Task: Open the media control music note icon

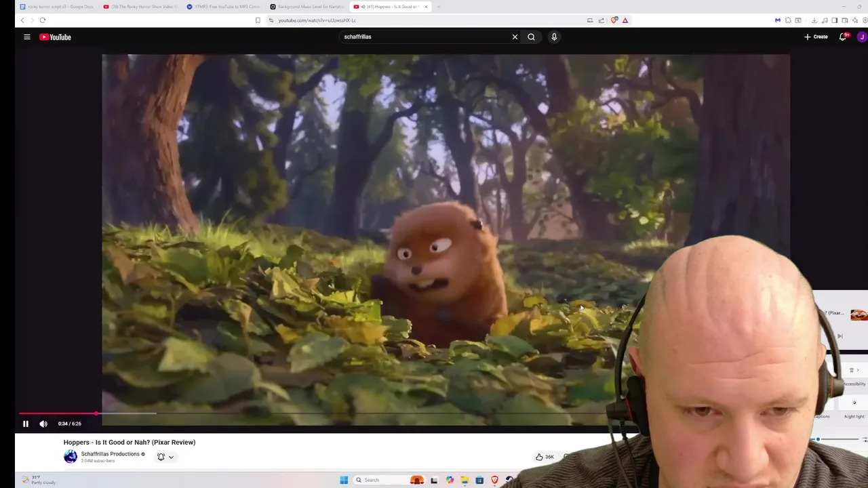Action: pyautogui.click(x=825, y=20)
